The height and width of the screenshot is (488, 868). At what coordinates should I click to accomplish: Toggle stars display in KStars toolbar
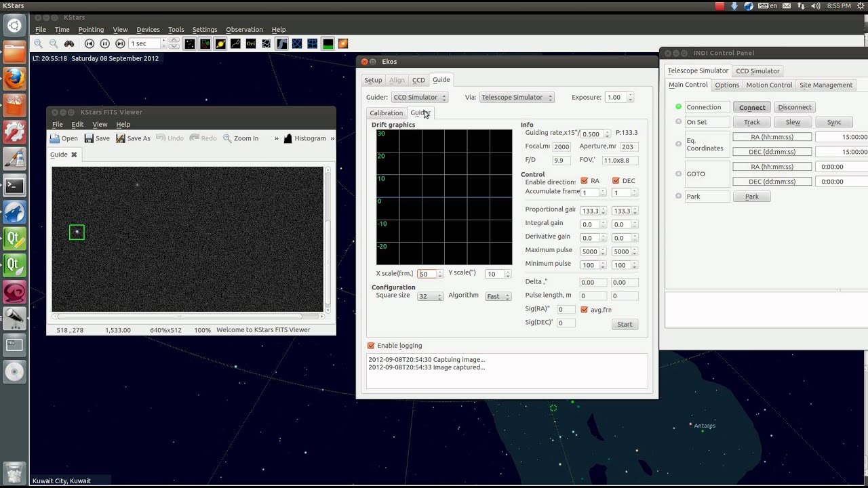(x=189, y=43)
